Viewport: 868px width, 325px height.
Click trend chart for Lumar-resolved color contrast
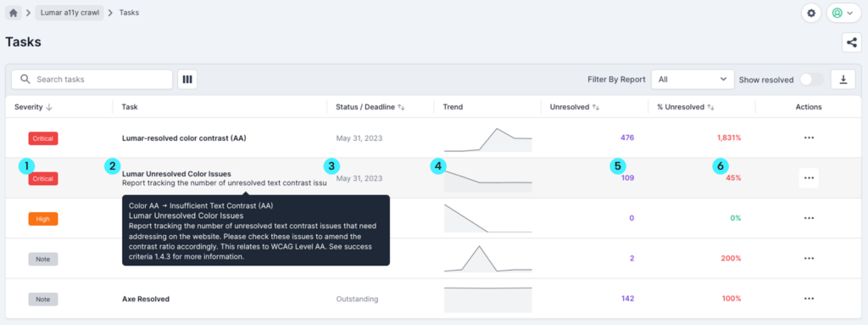tap(487, 140)
